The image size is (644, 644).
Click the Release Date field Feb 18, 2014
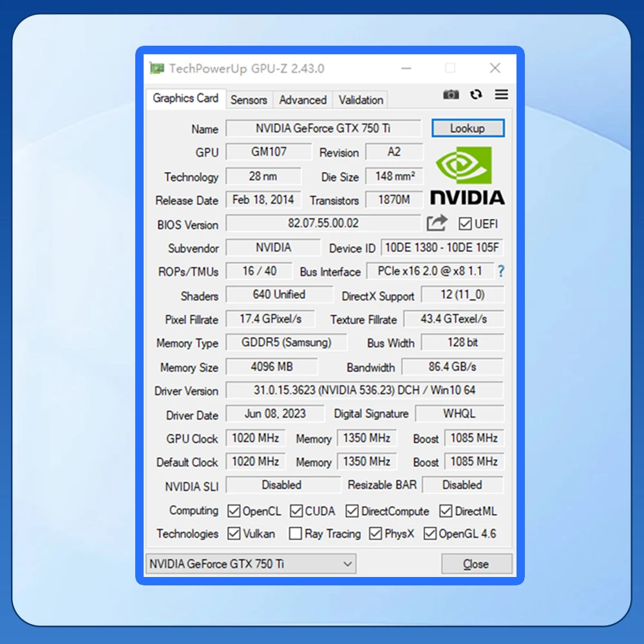click(263, 200)
